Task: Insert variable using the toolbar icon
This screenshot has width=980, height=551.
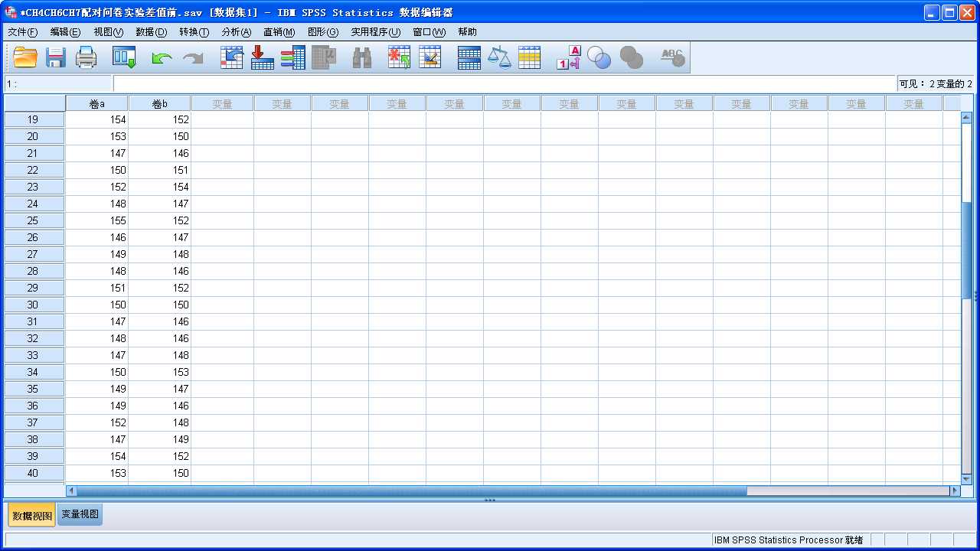Action: click(x=430, y=58)
